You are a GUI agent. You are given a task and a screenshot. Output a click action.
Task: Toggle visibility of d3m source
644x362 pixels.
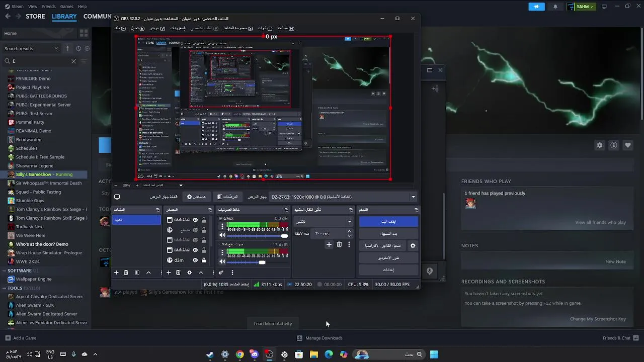click(x=195, y=260)
